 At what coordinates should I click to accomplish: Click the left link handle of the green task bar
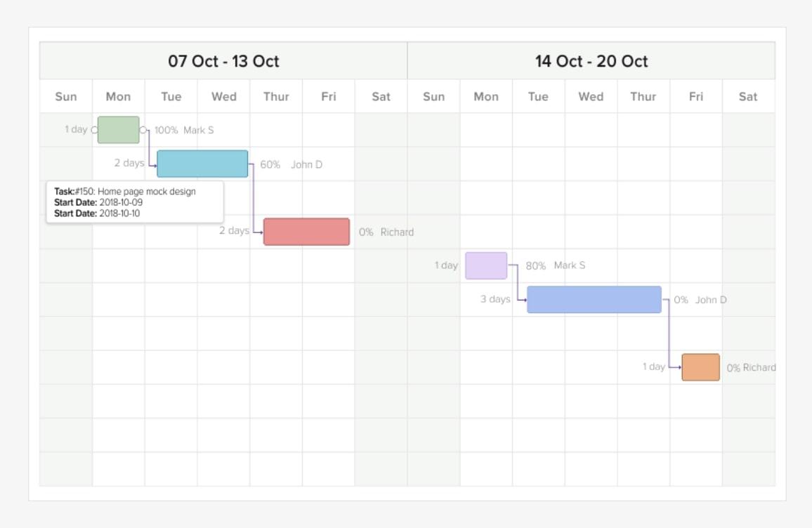coord(94,130)
